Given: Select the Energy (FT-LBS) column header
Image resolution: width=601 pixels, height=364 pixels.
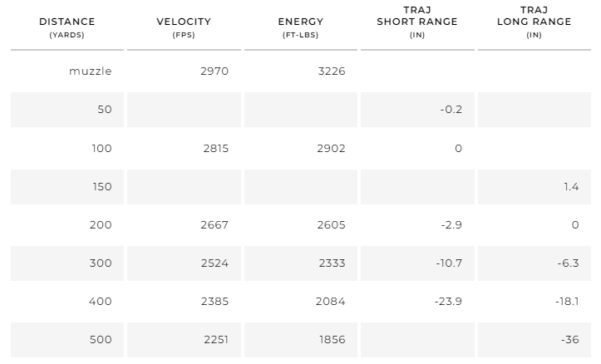Looking at the screenshot, I should [x=301, y=27].
